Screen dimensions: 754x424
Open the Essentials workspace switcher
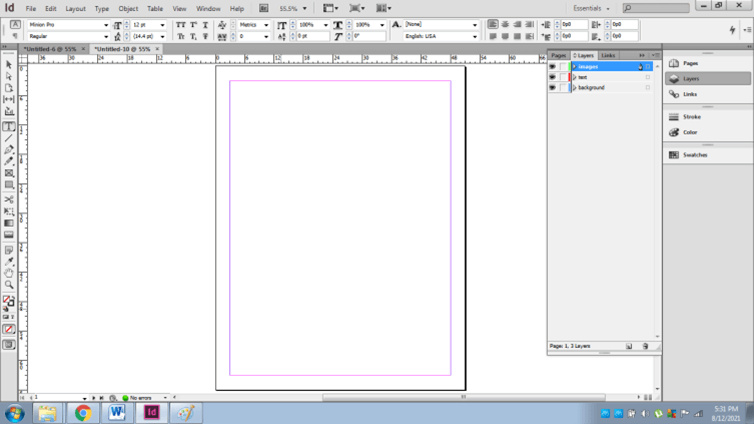[590, 8]
